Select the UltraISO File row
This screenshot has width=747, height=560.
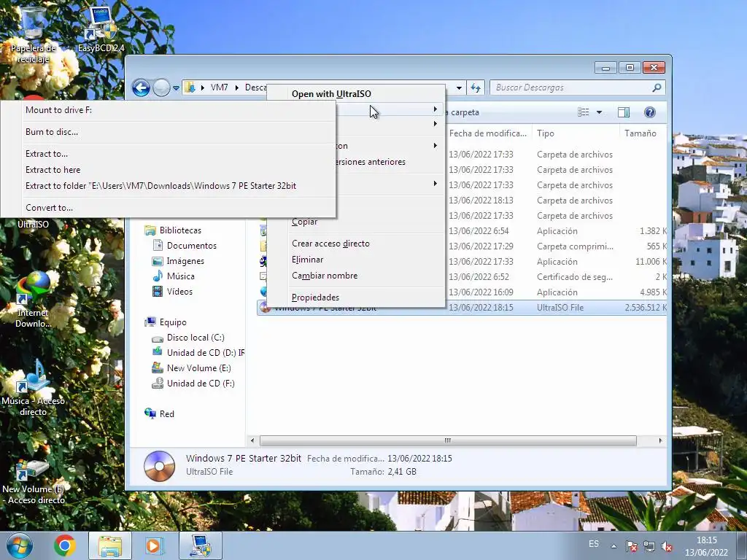click(x=462, y=308)
